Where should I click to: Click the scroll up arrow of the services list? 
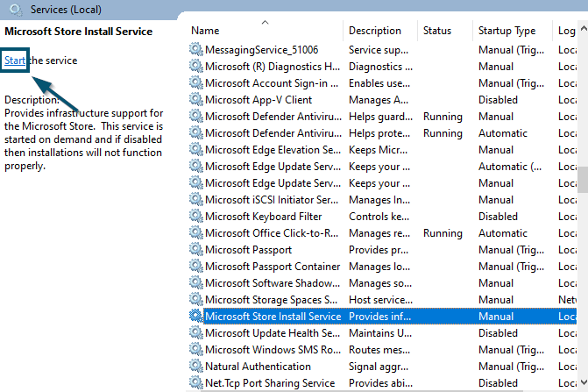point(583,28)
